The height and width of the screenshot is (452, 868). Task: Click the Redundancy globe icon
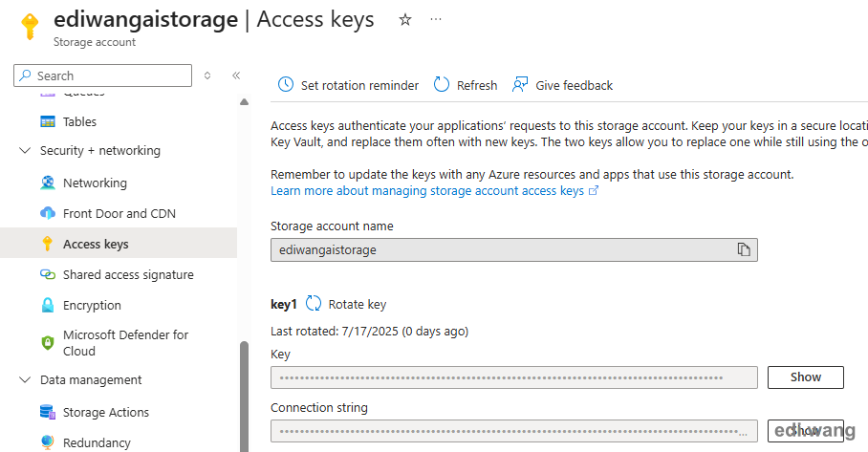pyautogui.click(x=48, y=442)
